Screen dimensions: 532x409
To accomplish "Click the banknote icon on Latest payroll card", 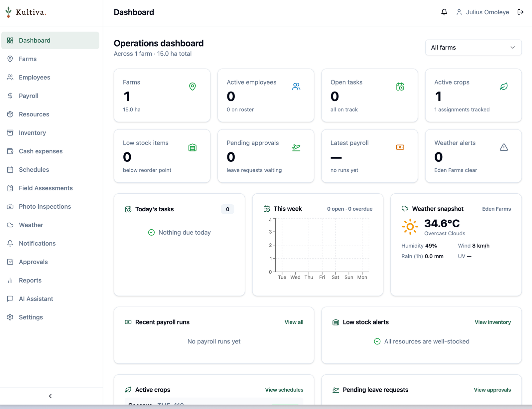I will click(x=400, y=147).
